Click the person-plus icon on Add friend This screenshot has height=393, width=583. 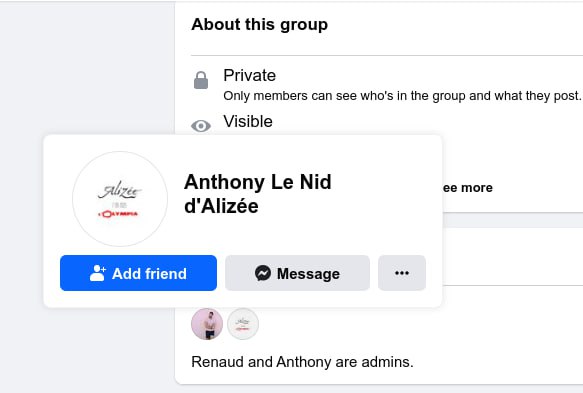point(98,273)
